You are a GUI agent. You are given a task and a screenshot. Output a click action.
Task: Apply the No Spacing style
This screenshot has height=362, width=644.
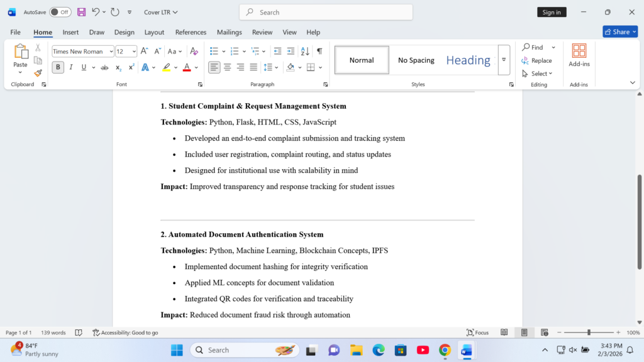click(x=416, y=60)
